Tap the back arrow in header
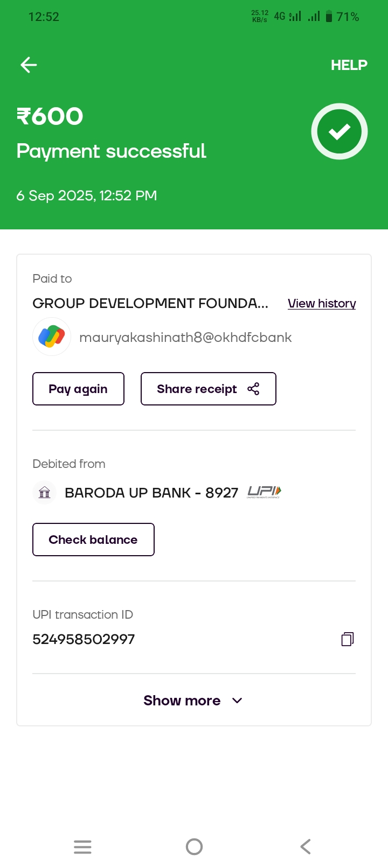This screenshot has width=388, height=868. point(29,65)
